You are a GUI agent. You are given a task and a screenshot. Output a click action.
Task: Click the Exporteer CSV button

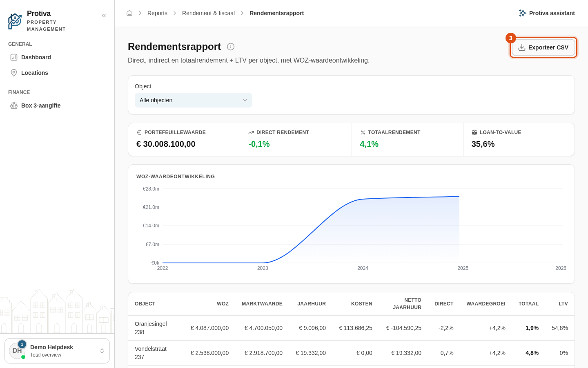coord(543,47)
